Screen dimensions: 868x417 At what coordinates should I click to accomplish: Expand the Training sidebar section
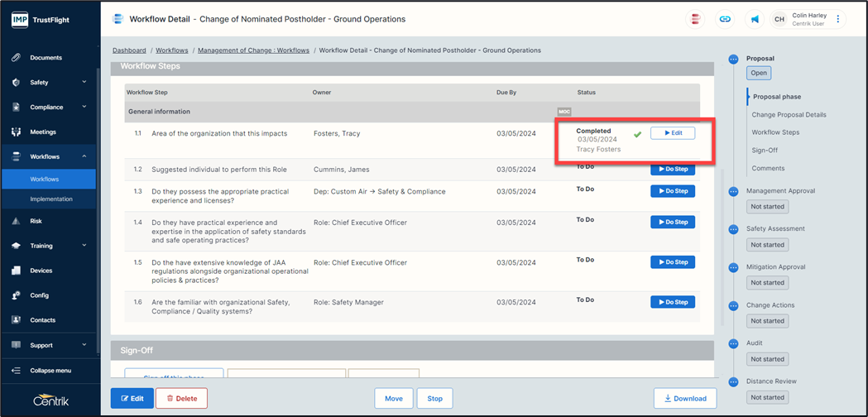[84, 246]
